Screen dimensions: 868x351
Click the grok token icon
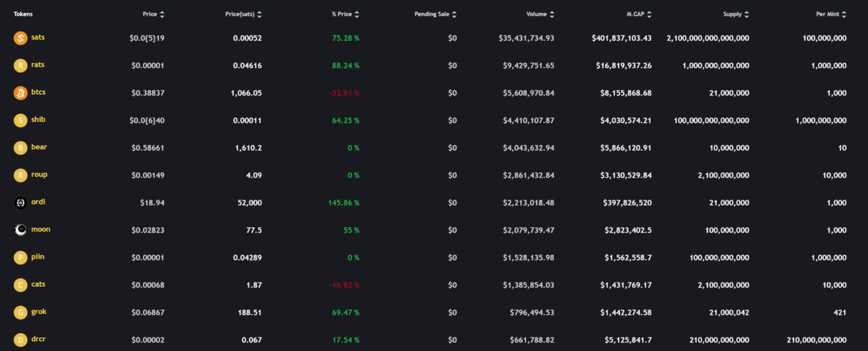click(x=20, y=312)
